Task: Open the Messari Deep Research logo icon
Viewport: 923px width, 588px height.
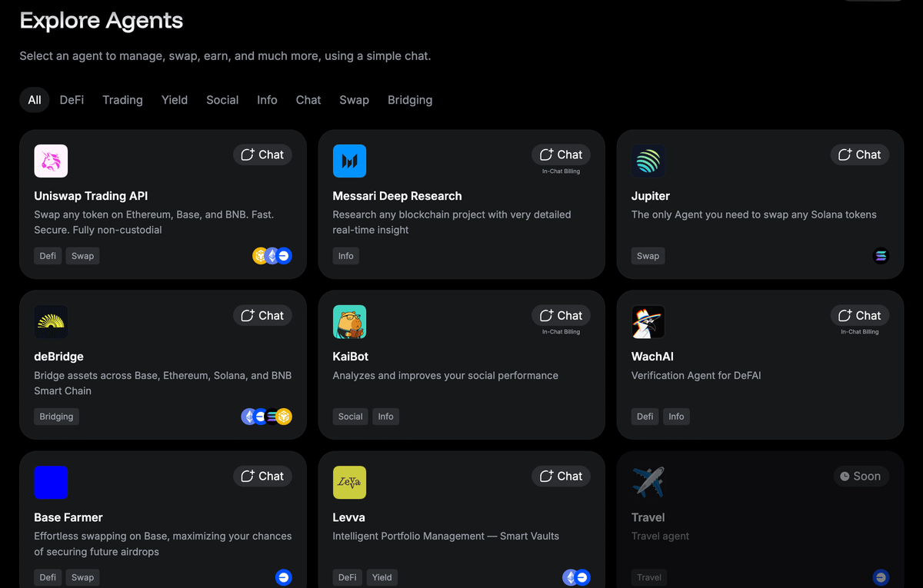Action: pos(349,161)
